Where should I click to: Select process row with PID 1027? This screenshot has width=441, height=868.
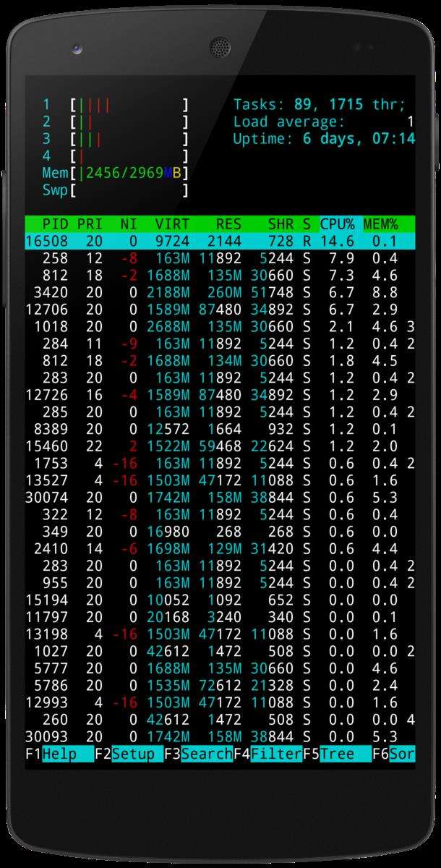point(220,652)
